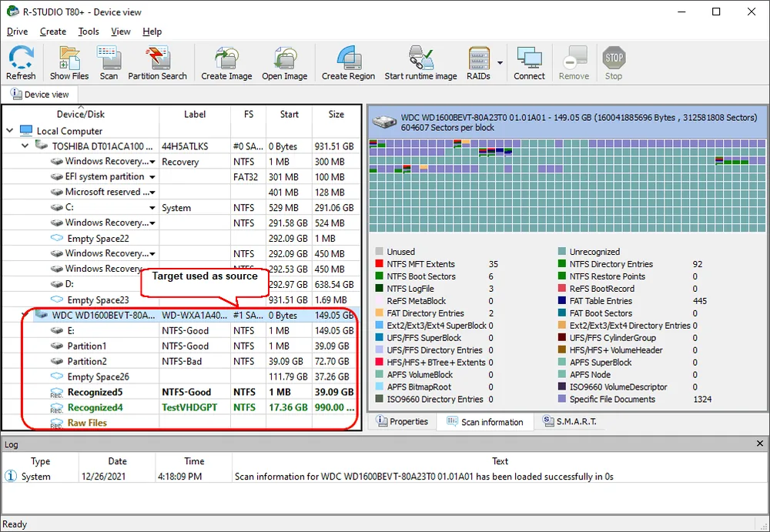This screenshot has height=532, width=770.
Task: Open the Create menu
Action: 53,32
